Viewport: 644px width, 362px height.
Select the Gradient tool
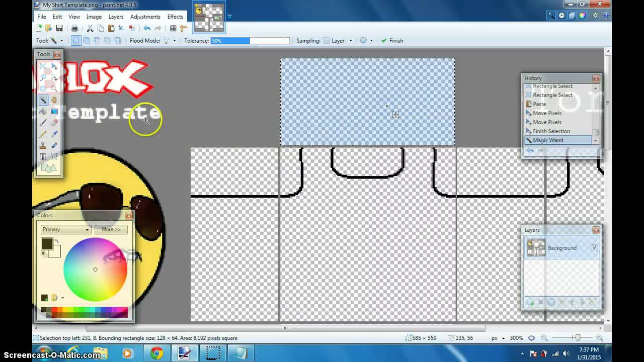click(x=54, y=111)
